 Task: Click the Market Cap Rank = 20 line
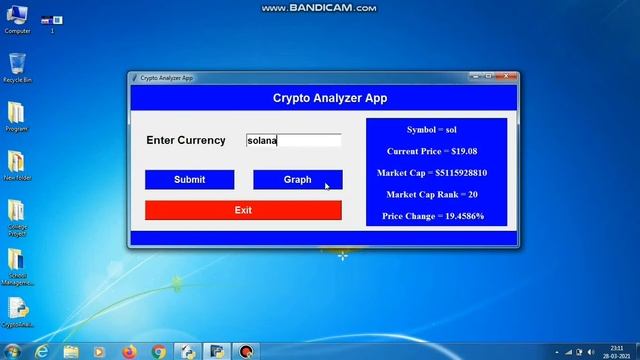432,195
